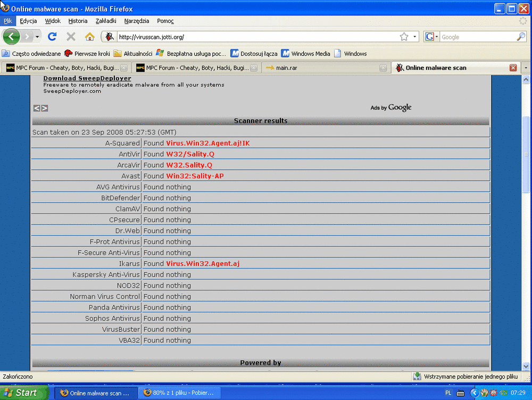
Task: Open the Zakładki menu
Action: coord(106,21)
